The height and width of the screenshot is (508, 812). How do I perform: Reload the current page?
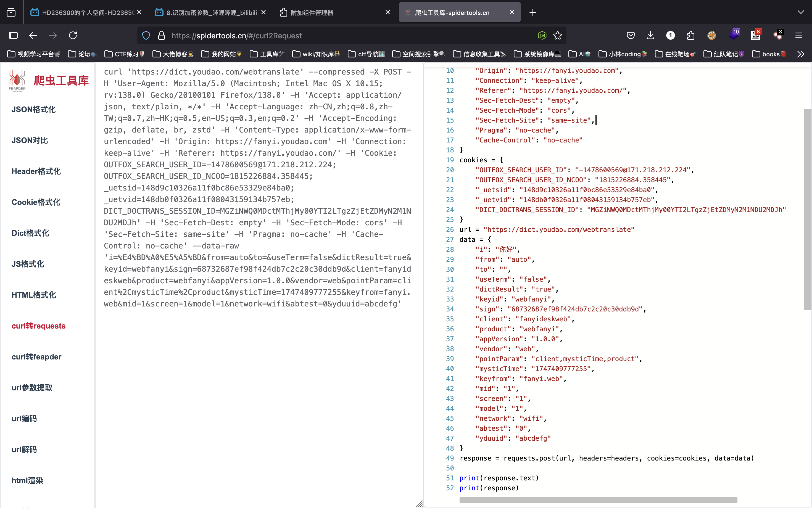pos(73,35)
